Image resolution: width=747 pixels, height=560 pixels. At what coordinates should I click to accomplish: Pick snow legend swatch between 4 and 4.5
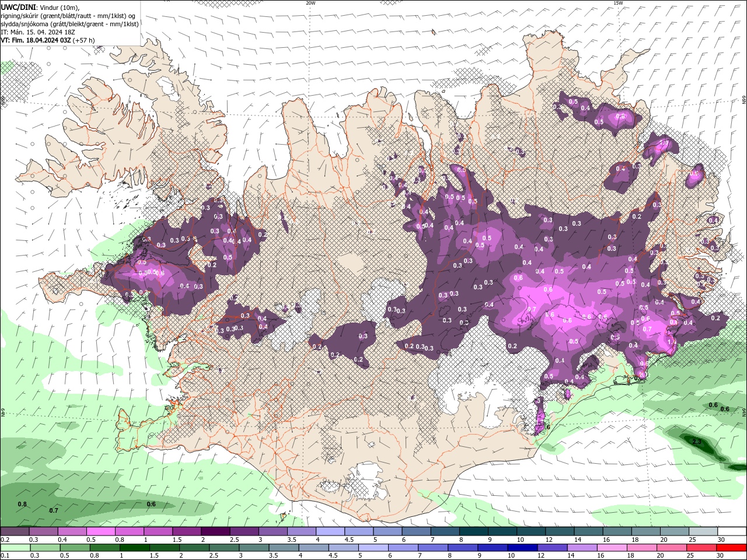(x=330, y=531)
